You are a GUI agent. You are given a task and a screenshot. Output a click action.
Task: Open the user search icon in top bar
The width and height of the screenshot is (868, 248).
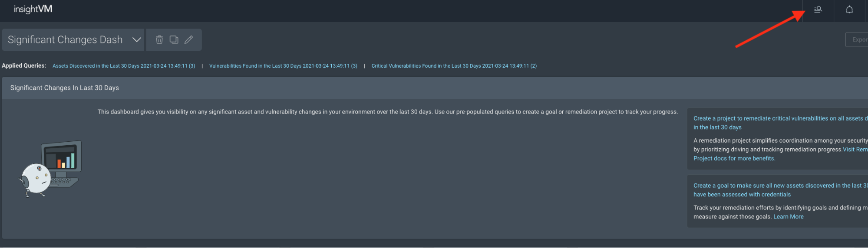point(818,10)
